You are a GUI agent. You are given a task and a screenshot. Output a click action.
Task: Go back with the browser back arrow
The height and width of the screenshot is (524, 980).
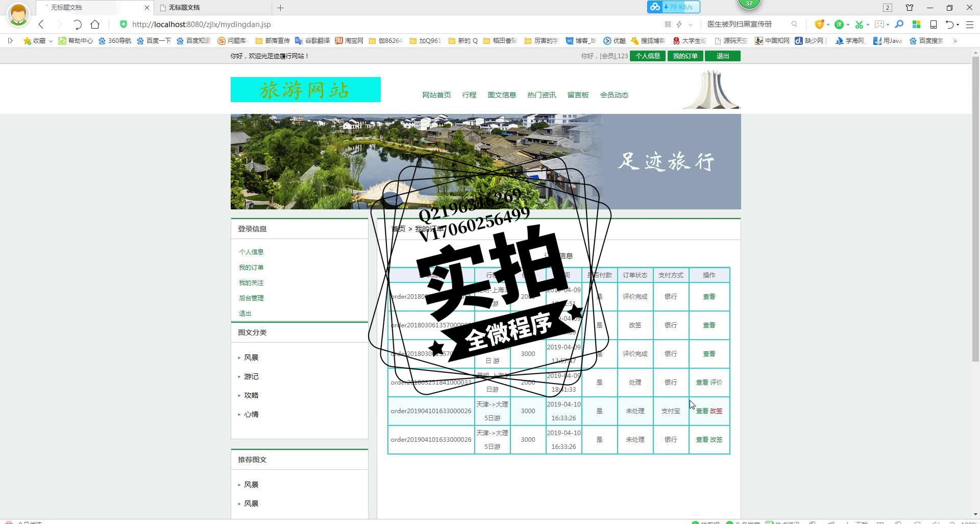41,24
